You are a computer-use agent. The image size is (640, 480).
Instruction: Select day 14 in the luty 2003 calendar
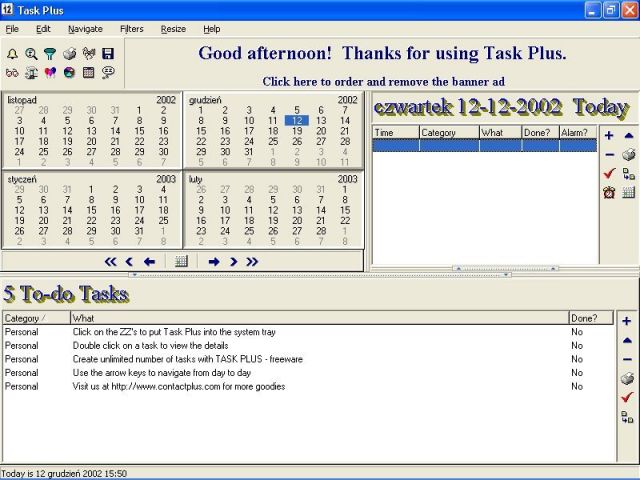pos(321,210)
